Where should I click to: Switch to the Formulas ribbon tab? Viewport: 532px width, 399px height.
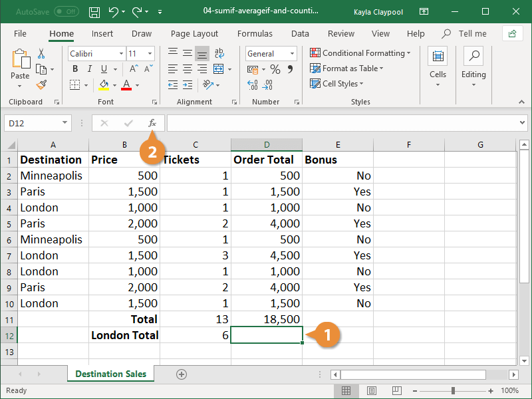[x=255, y=33]
